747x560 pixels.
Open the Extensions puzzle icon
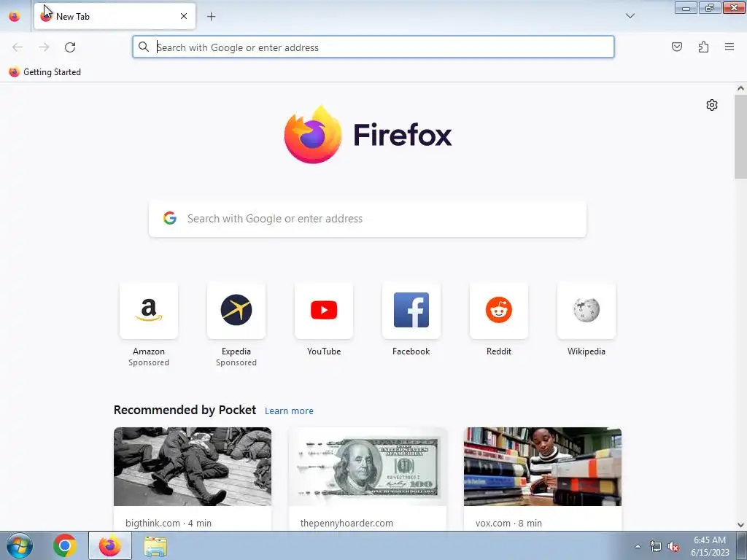(x=703, y=47)
